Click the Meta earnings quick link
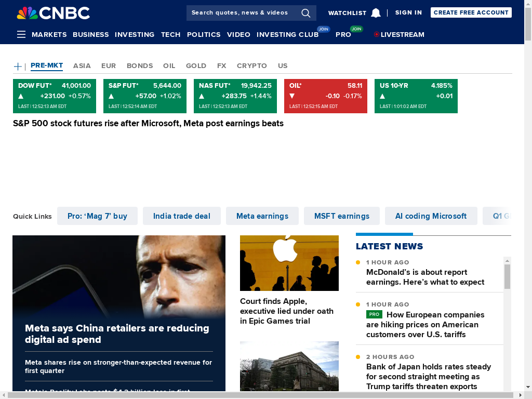The image size is (532, 399). (x=262, y=216)
